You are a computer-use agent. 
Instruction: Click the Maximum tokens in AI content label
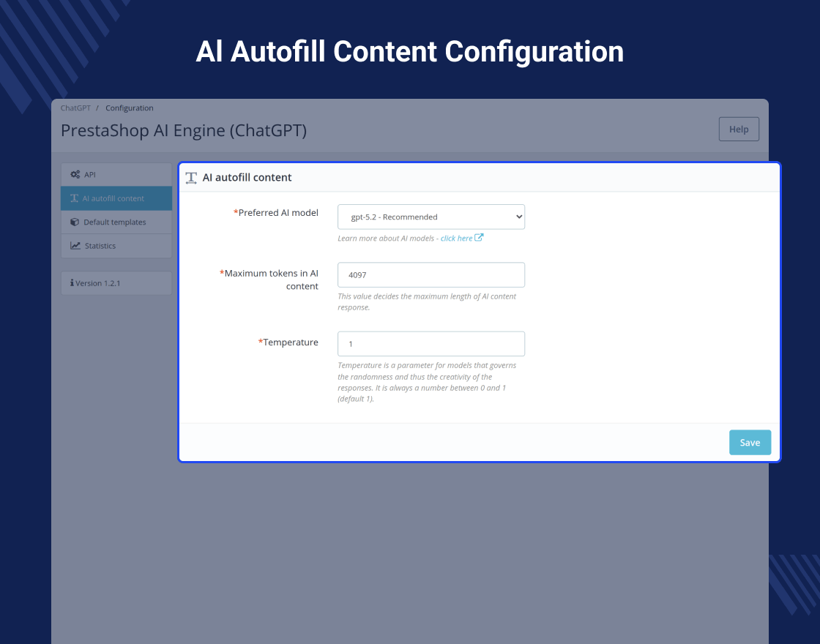click(x=269, y=280)
